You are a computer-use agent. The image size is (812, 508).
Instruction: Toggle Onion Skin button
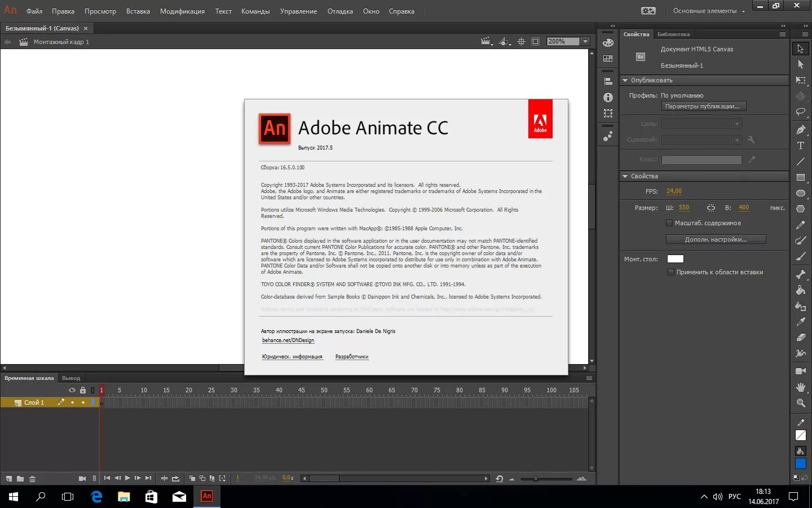point(192,478)
